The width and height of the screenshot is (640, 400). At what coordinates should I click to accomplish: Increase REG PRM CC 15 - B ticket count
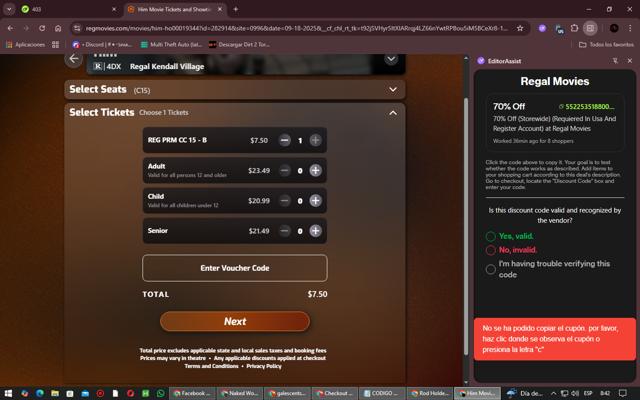click(x=315, y=140)
